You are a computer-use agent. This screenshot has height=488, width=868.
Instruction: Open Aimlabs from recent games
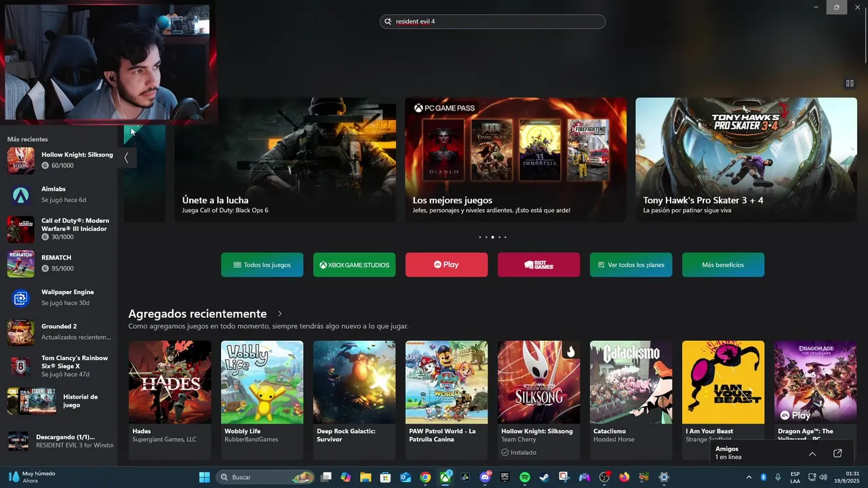(60, 195)
